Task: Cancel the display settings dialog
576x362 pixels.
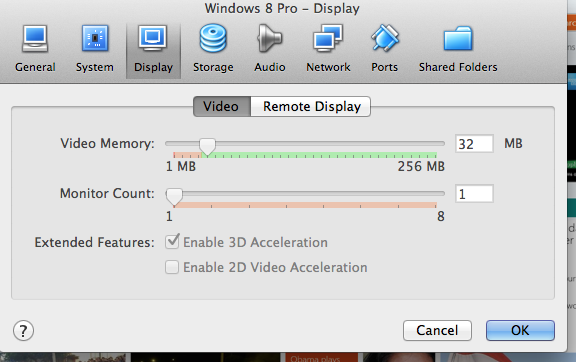Action: click(x=437, y=330)
